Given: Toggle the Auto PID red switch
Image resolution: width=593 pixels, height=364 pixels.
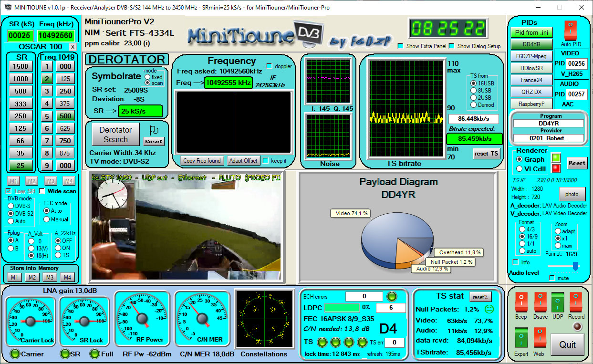Looking at the screenshot, I should point(572,31).
